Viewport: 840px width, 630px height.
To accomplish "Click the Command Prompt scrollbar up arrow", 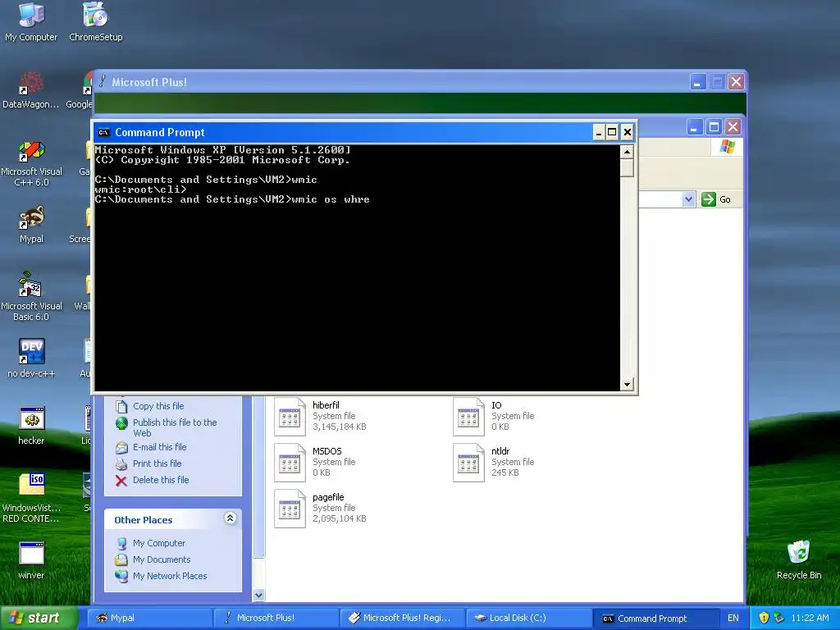I will tap(627, 152).
